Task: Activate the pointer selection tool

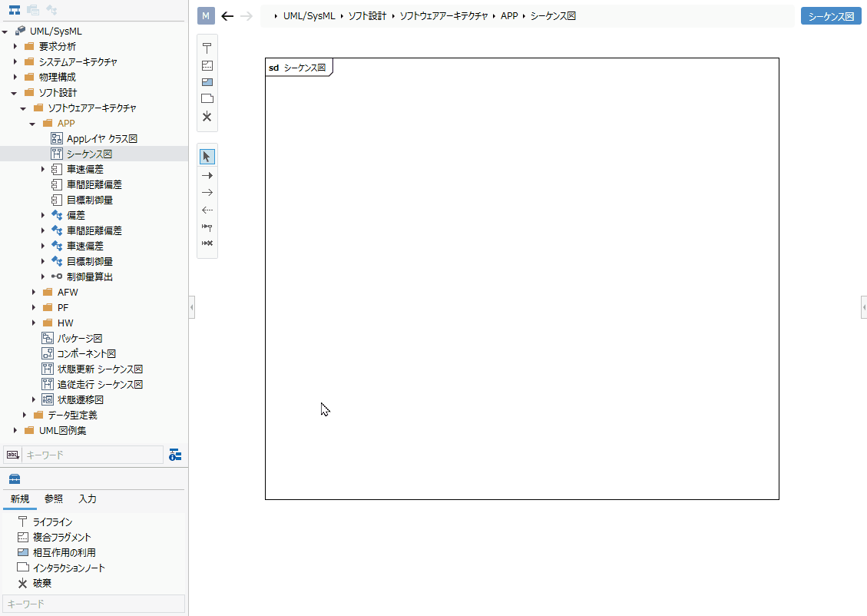Action: tap(207, 157)
